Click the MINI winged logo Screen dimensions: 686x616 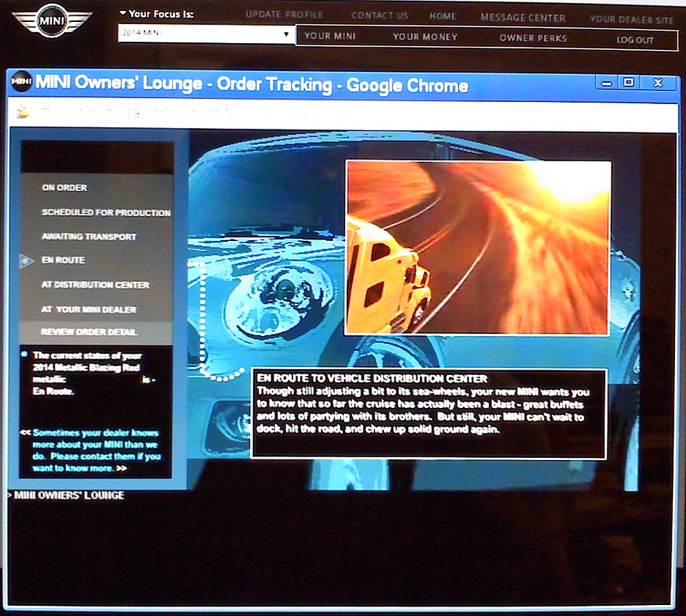(x=52, y=21)
